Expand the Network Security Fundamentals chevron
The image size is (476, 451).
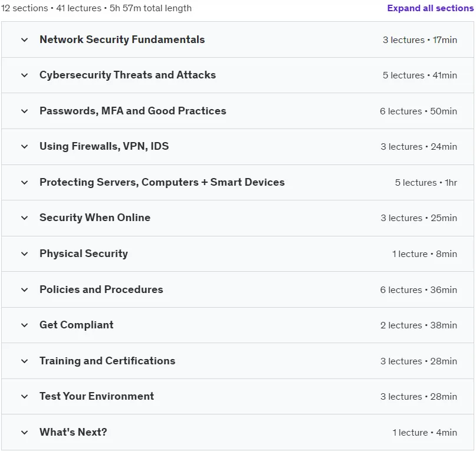point(25,39)
